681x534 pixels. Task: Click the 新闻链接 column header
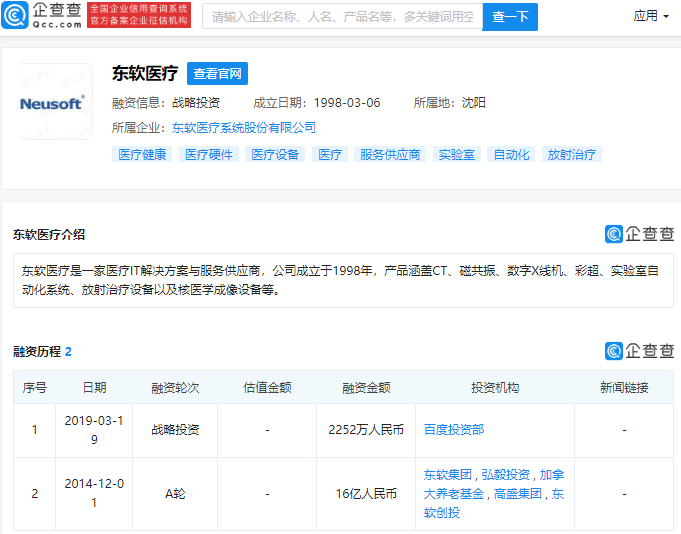pyautogui.click(x=624, y=387)
